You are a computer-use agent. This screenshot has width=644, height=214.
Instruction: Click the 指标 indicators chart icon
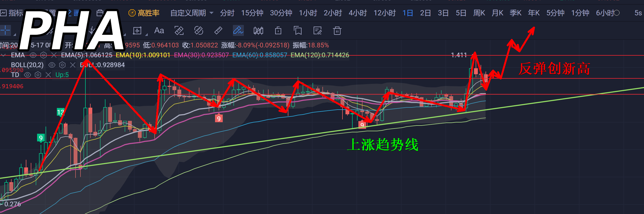[x=3, y=13]
